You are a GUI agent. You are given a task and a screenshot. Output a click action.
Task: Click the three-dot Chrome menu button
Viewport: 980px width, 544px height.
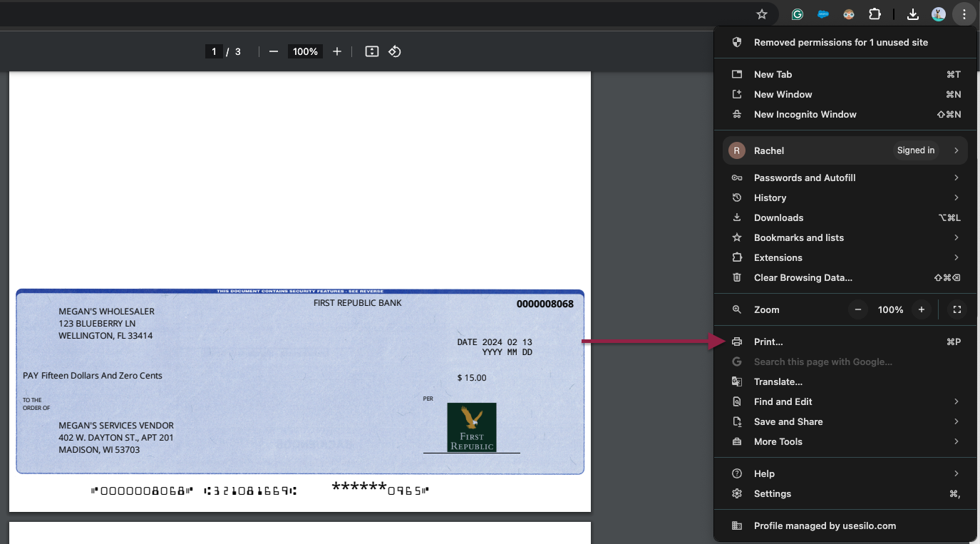964,14
